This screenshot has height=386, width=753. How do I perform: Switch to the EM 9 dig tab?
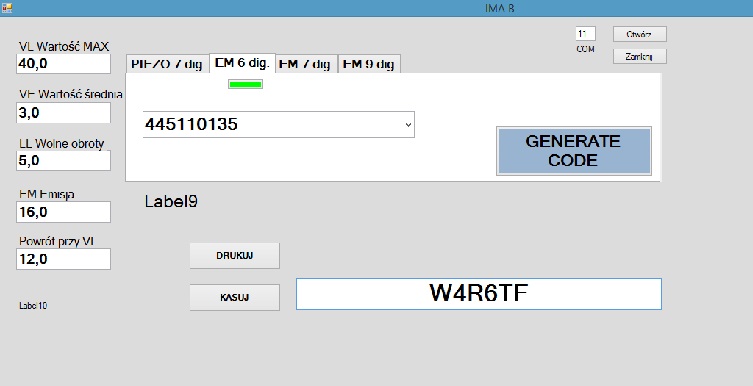(369, 64)
